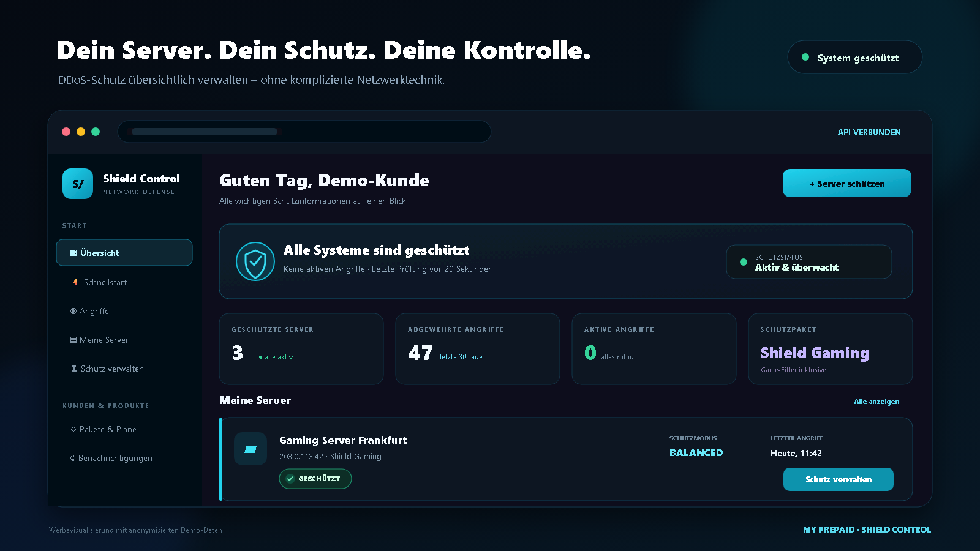Click the BALANCED Schutzmodus value

[x=696, y=453]
